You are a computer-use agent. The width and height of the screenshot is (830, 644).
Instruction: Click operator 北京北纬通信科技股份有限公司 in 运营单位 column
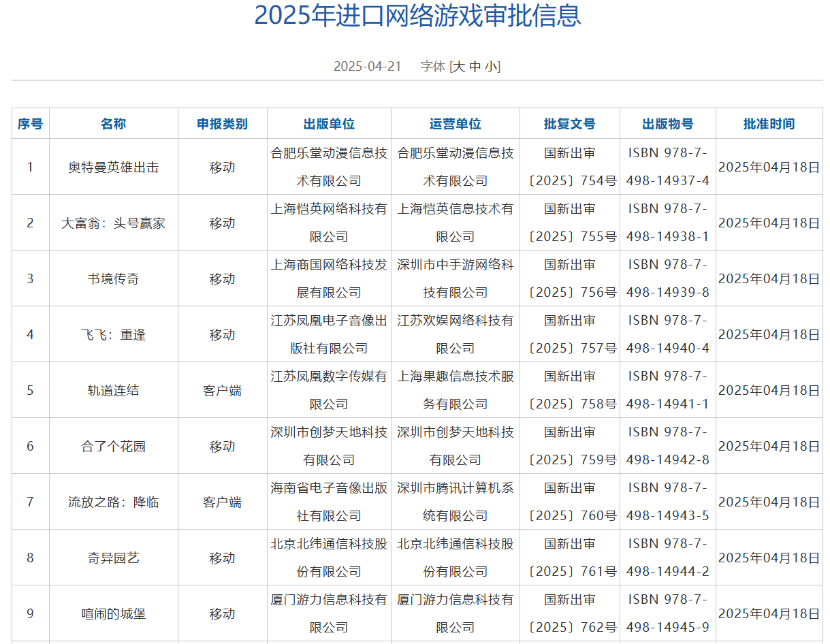(456, 558)
